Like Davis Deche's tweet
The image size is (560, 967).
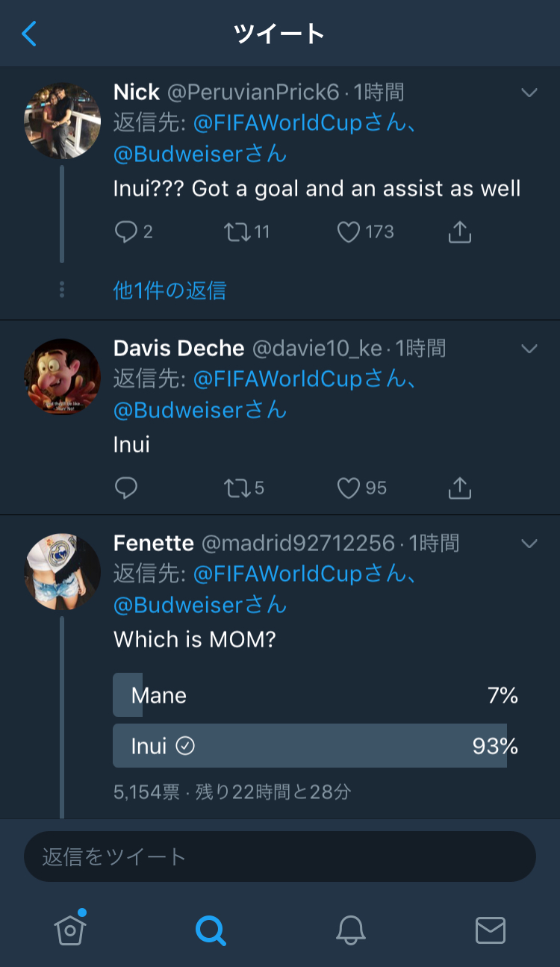[349, 488]
